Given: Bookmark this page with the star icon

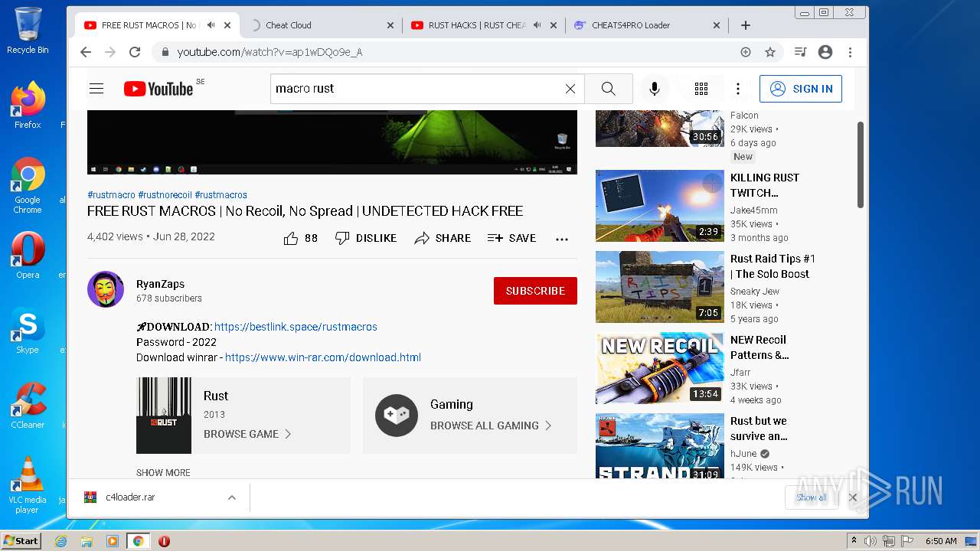Looking at the screenshot, I should tap(770, 52).
